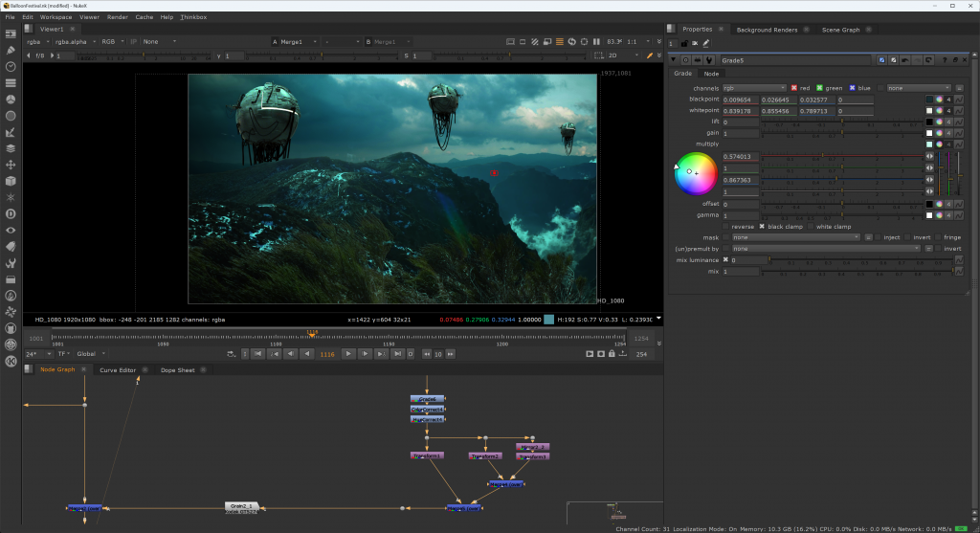980x533 pixels.
Task: Open the Render menu
Action: 118,17
